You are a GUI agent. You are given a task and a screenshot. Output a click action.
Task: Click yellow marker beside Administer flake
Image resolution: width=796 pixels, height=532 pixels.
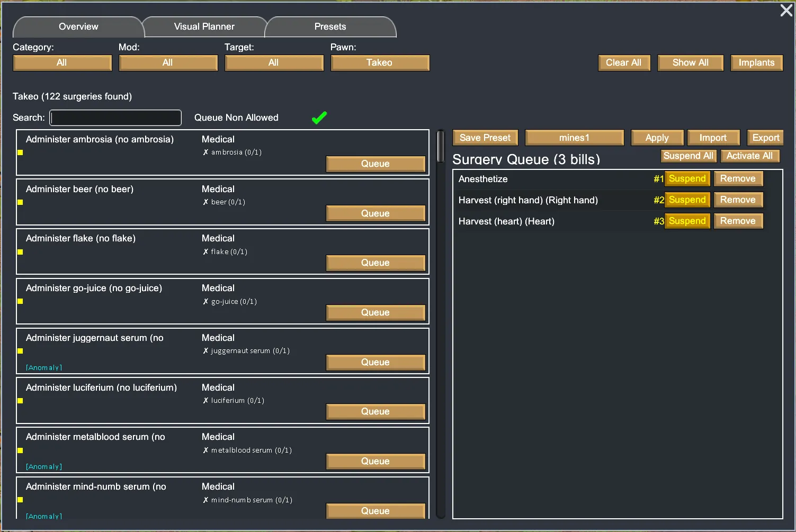20,252
